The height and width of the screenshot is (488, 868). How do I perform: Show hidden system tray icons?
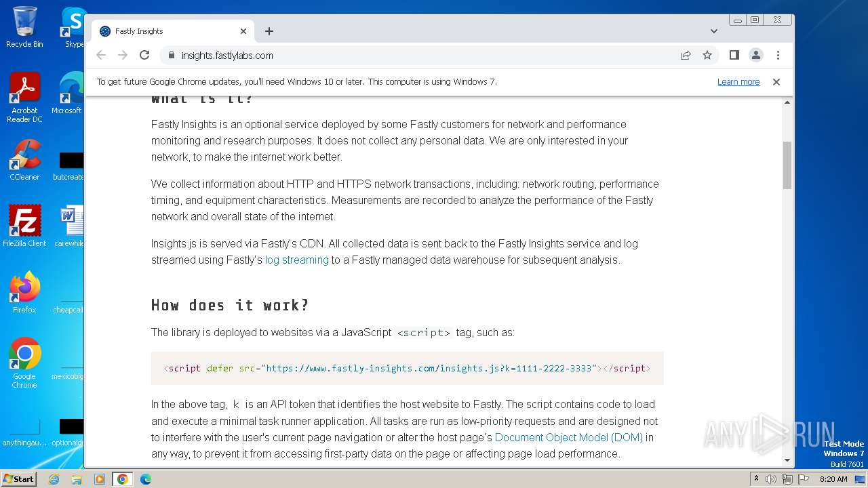756,479
